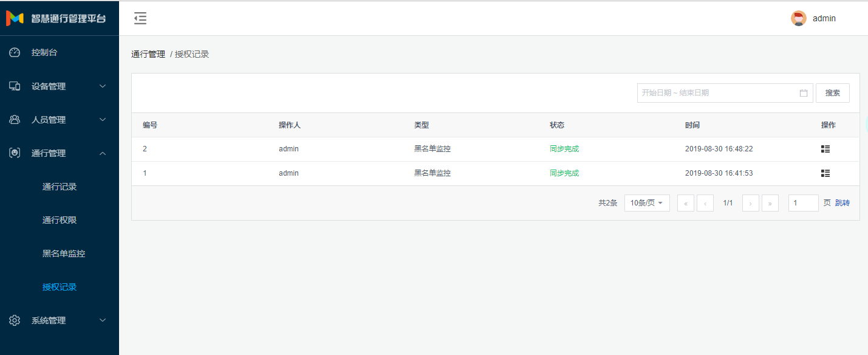Click the next page arrow
Screen dimensions: 868x355
[x=751, y=203]
